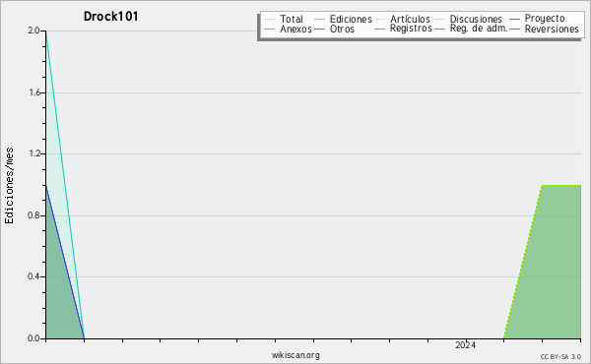The width and height of the screenshot is (591, 364).
Task: Click the wikiscan.org label
Action: (295, 355)
